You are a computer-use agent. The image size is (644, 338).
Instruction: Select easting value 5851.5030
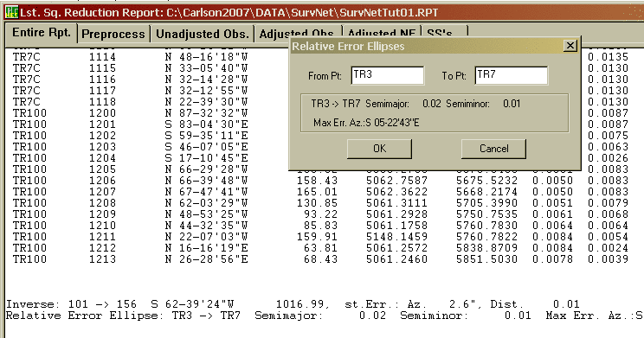(486, 259)
